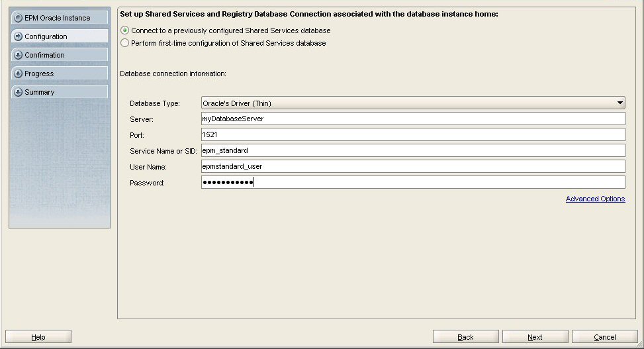Viewport: 644px width, 349px height.
Task: Click the Summary step arrow icon
Action: (x=18, y=92)
